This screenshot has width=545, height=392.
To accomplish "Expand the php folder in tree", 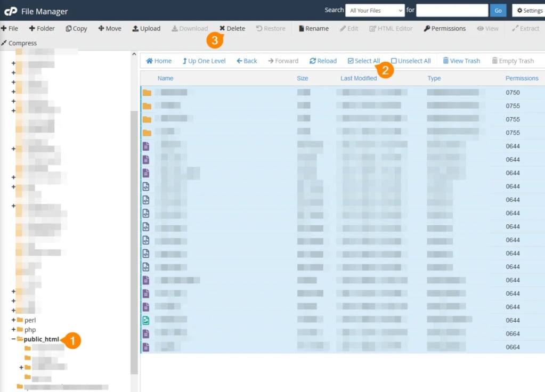I will click(x=13, y=329).
